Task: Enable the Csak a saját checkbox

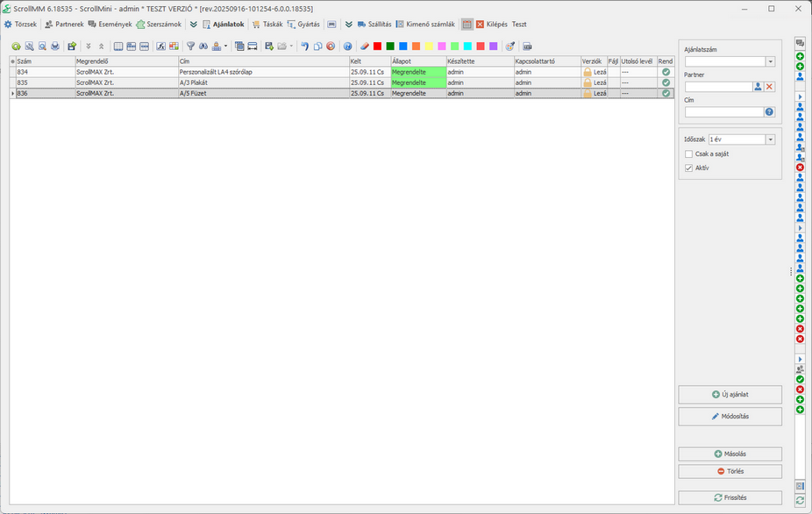Action: click(689, 154)
